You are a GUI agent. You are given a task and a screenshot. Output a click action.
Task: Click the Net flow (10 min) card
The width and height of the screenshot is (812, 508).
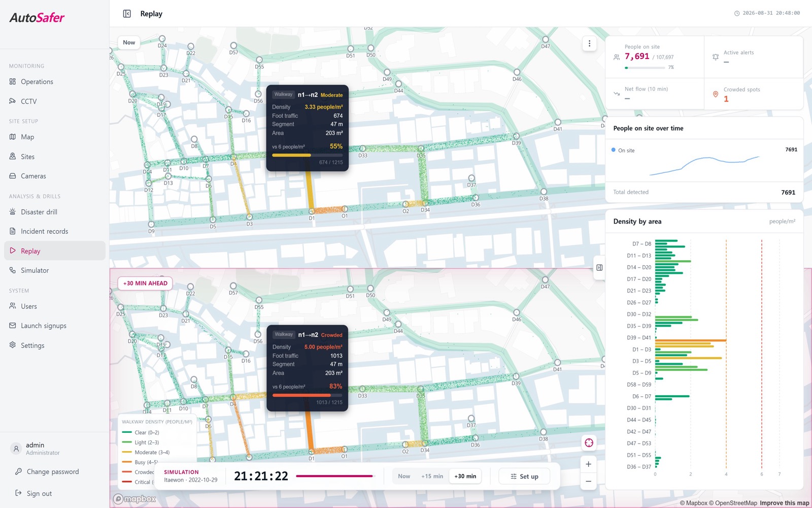[655, 94]
